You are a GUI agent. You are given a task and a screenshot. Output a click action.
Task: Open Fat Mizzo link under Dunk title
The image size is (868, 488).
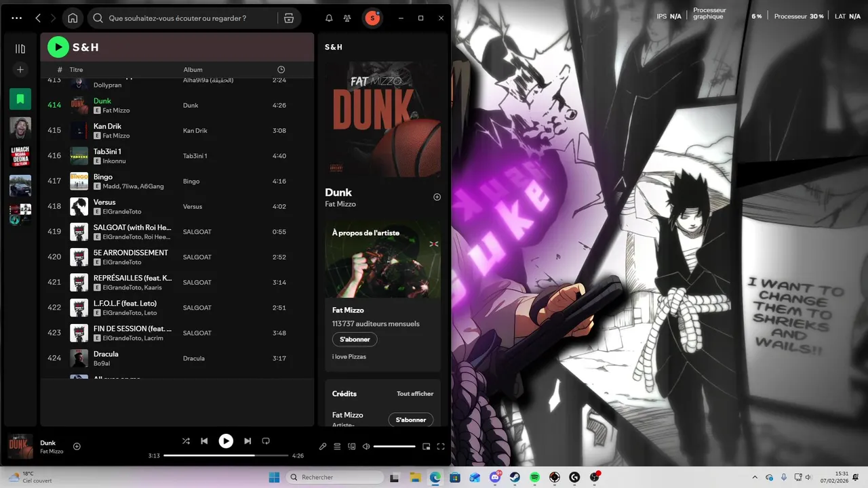tap(340, 204)
